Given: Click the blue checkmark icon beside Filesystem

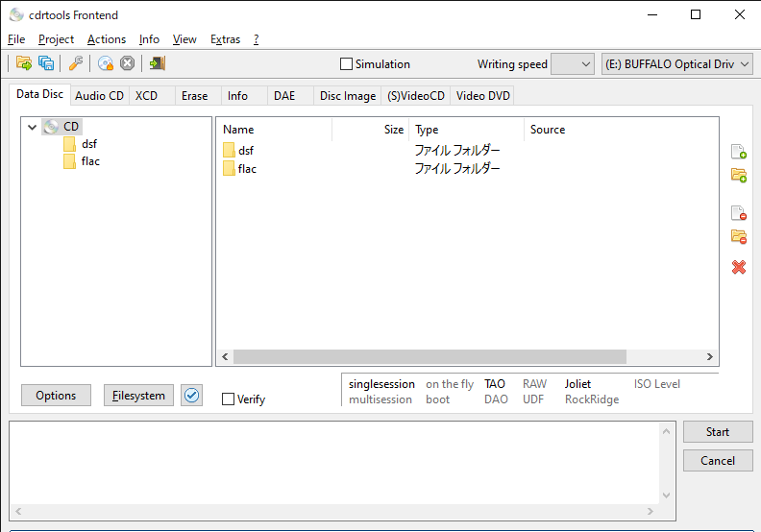Looking at the screenshot, I should [192, 395].
